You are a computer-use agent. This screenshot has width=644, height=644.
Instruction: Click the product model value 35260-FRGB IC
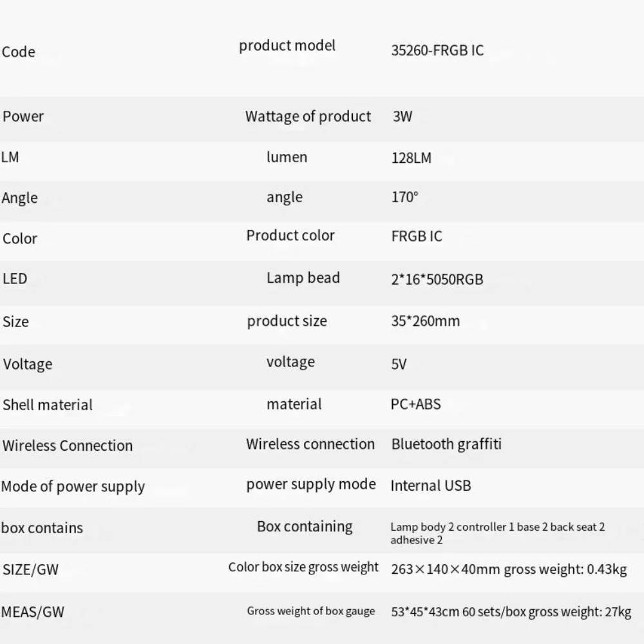pos(437,51)
